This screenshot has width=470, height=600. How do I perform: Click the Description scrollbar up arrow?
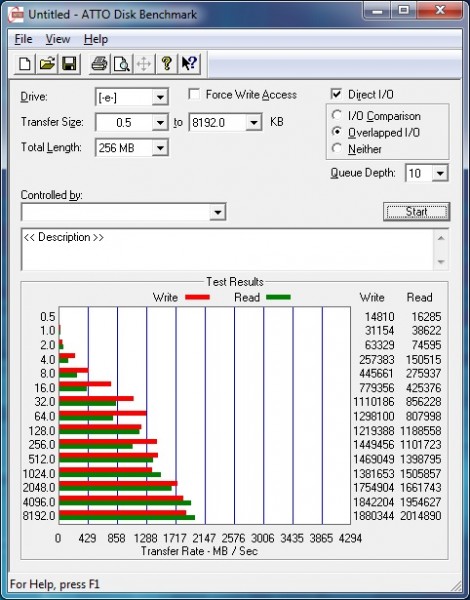click(441, 238)
